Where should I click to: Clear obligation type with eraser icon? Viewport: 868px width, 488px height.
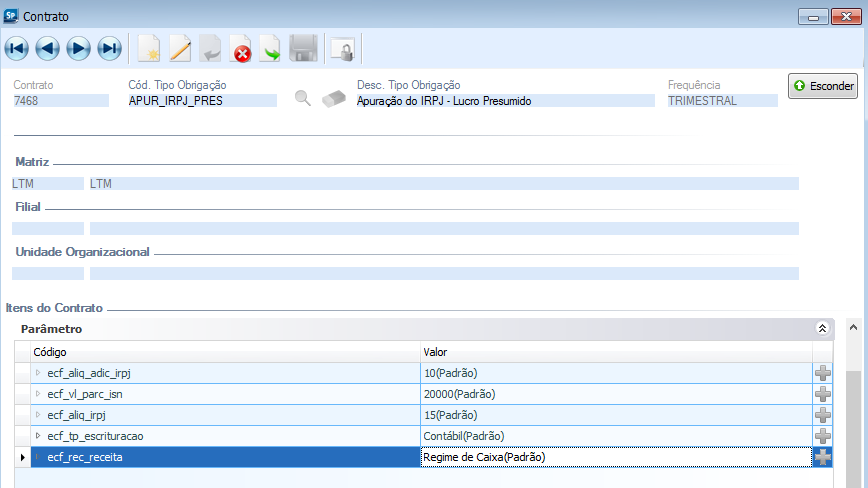pos(333,98)
